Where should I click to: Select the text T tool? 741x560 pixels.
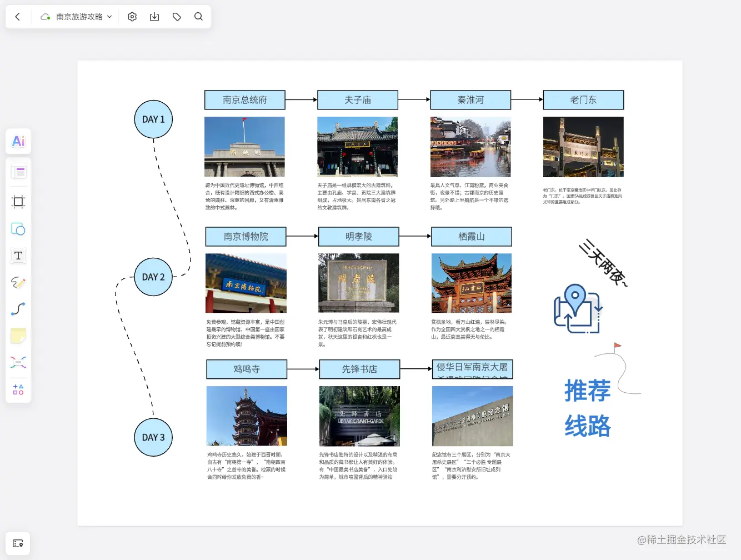click(x=18, y=256)
